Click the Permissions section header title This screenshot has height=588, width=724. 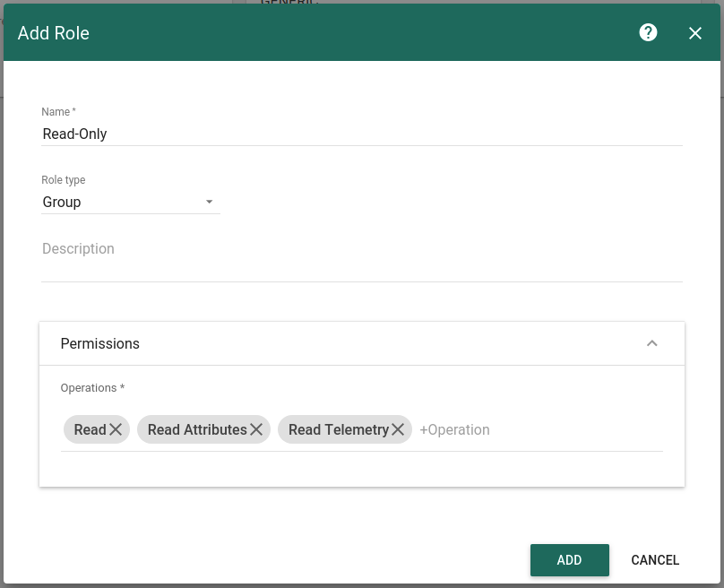pos(100,343)
